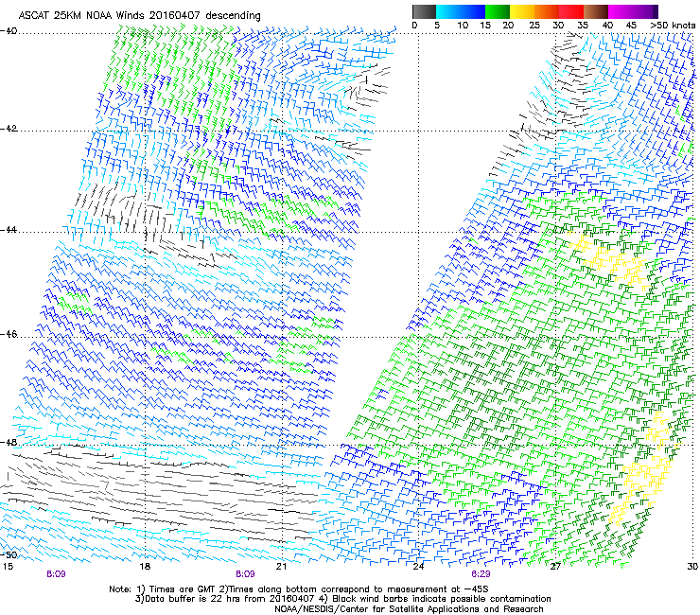Click the cyan 5-10 knots legend swatch
Viewport: 700px width, 615px height.
(x=448, y=11)
